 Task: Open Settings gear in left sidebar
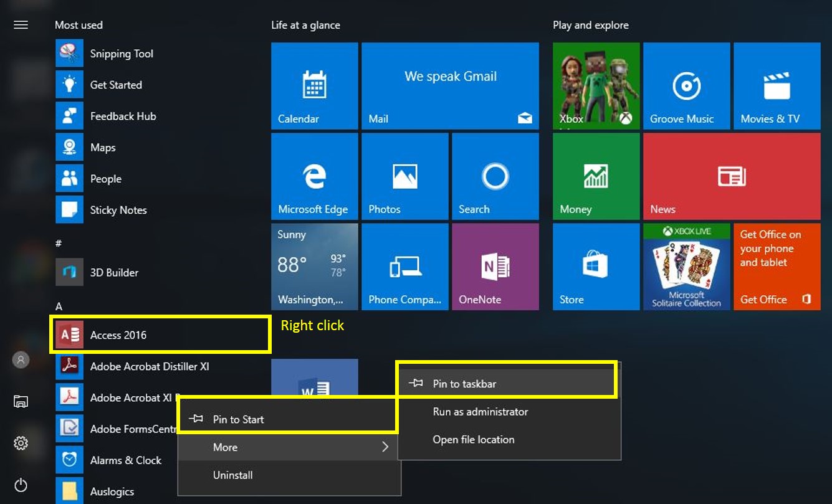(21, 443)
